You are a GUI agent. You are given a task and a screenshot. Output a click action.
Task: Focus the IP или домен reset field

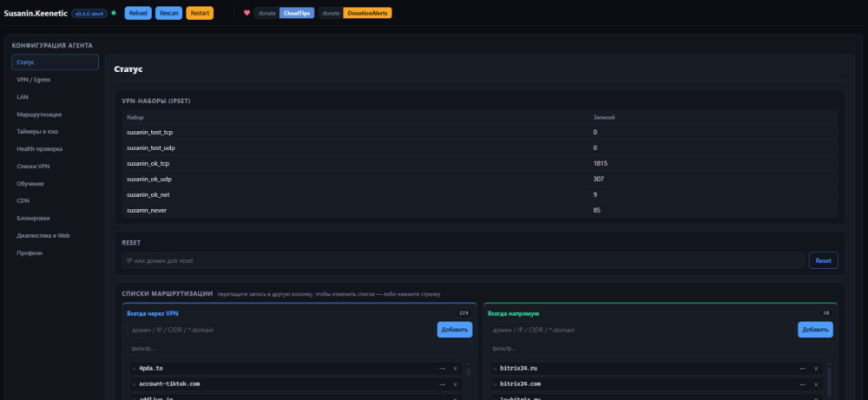click(x=464, y=260)
